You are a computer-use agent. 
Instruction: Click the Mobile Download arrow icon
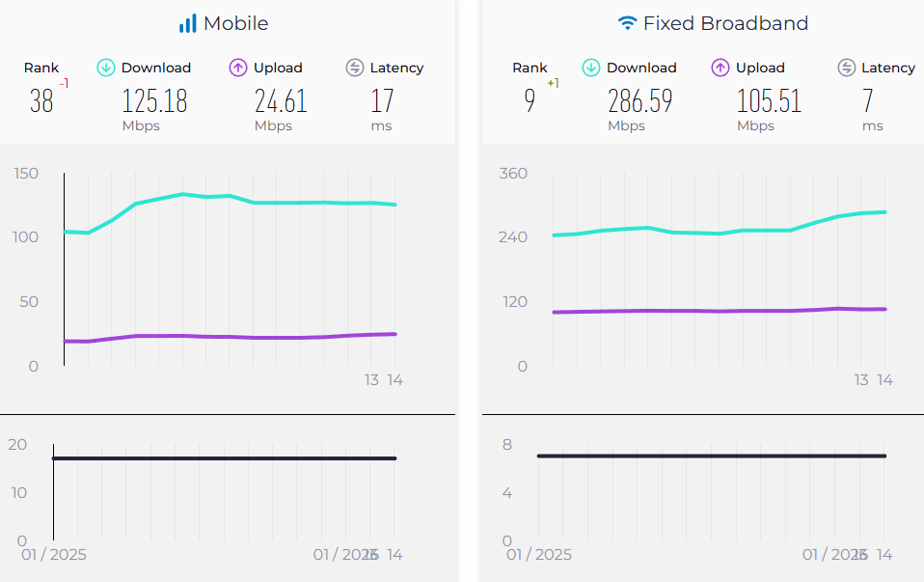(106, 68)
